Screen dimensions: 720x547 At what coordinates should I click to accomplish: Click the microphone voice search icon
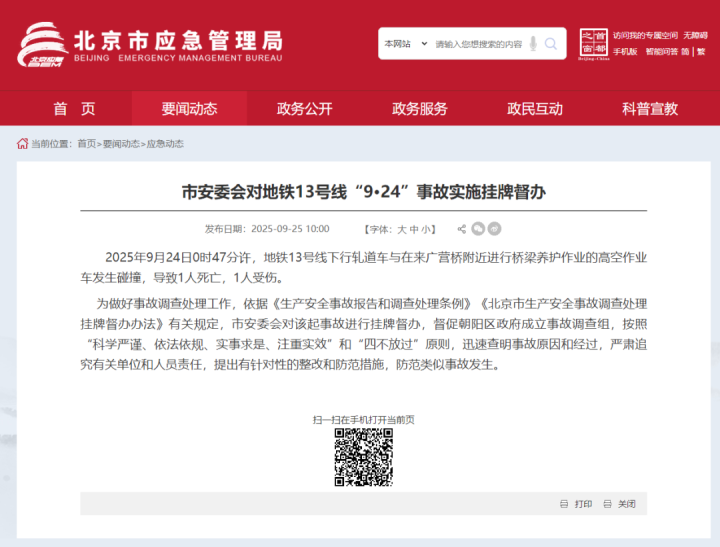click(533, 44)
